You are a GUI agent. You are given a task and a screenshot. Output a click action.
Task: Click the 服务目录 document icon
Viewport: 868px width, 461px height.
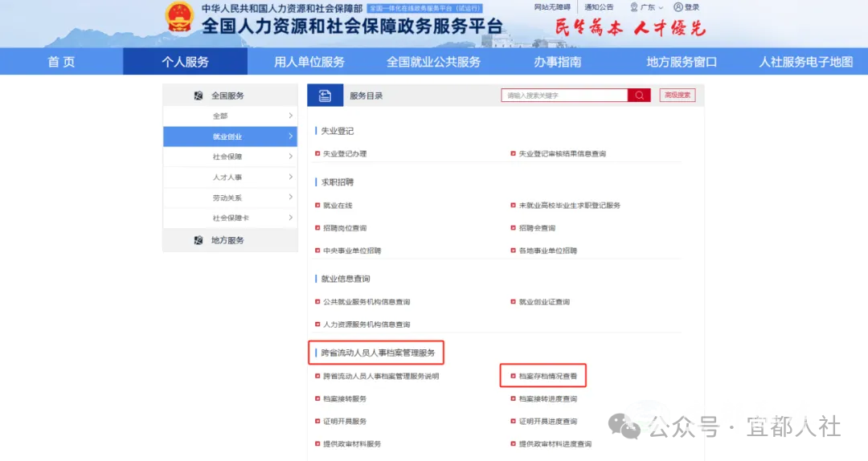(325, 96)
